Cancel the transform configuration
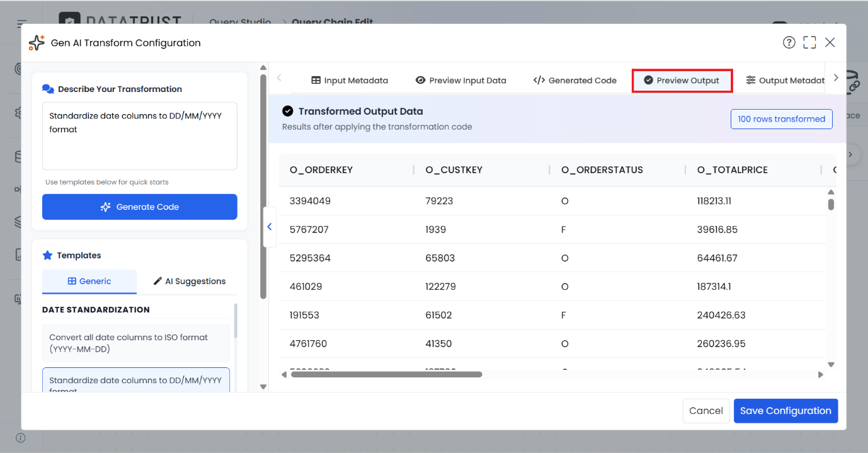 click(x=706, y=411)
